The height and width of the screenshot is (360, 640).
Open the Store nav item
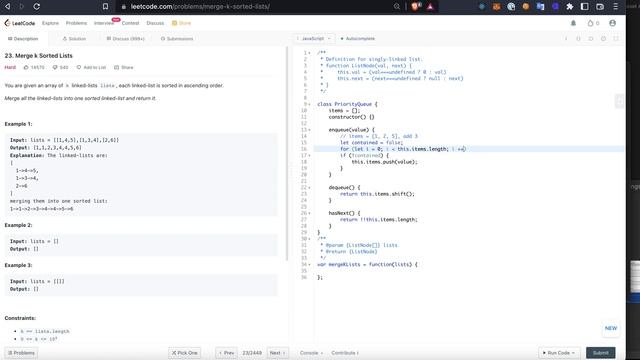[x=182, y=23]
